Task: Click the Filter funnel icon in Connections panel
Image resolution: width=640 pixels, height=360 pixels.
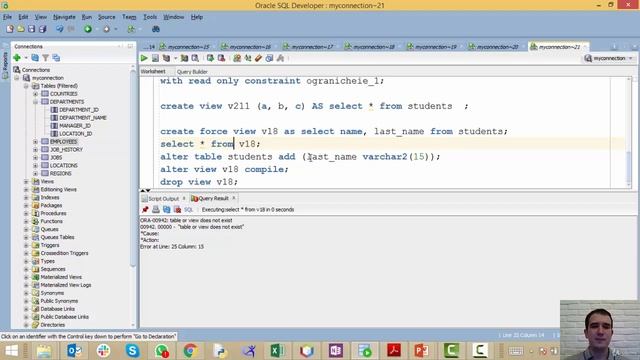Action: (x=46, y=58)
